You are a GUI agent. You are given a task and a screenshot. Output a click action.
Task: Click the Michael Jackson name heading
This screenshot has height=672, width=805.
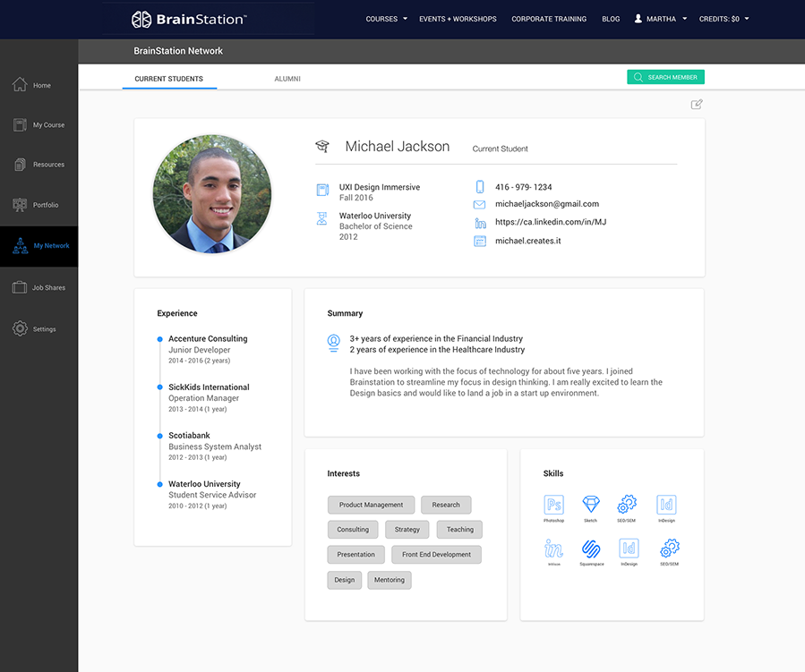click(x=397, y=147)
